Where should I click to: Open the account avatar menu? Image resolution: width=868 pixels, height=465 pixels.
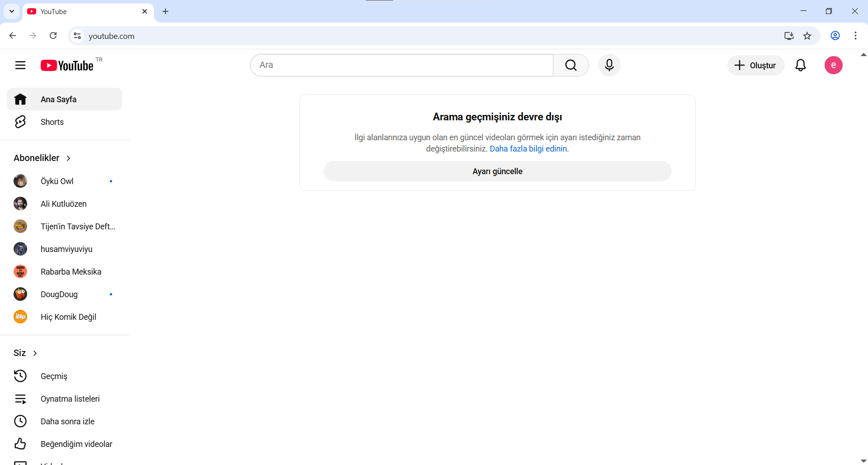[833, 65]
